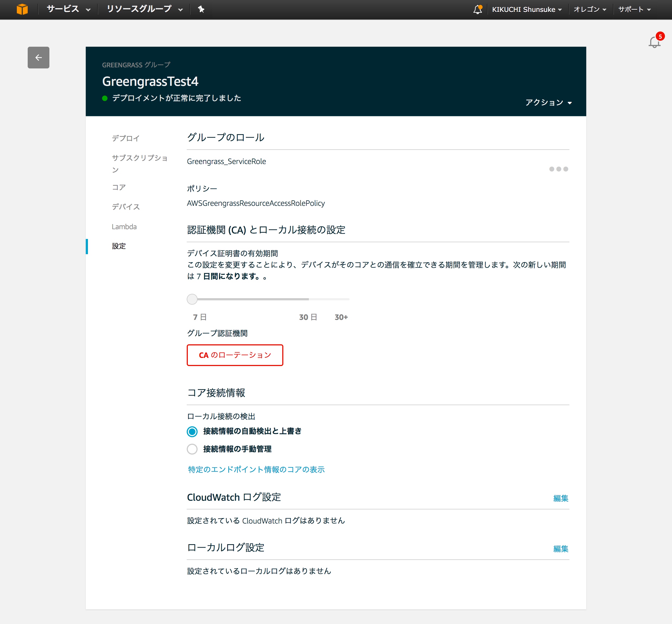Click the 30 日 slider mark

click(x=308, y=317)
